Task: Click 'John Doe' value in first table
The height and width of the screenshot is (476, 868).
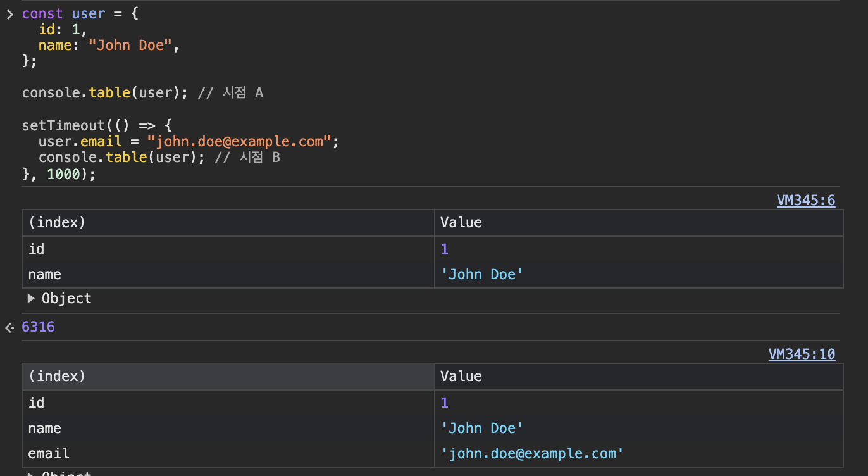Action: coord(482,275)
